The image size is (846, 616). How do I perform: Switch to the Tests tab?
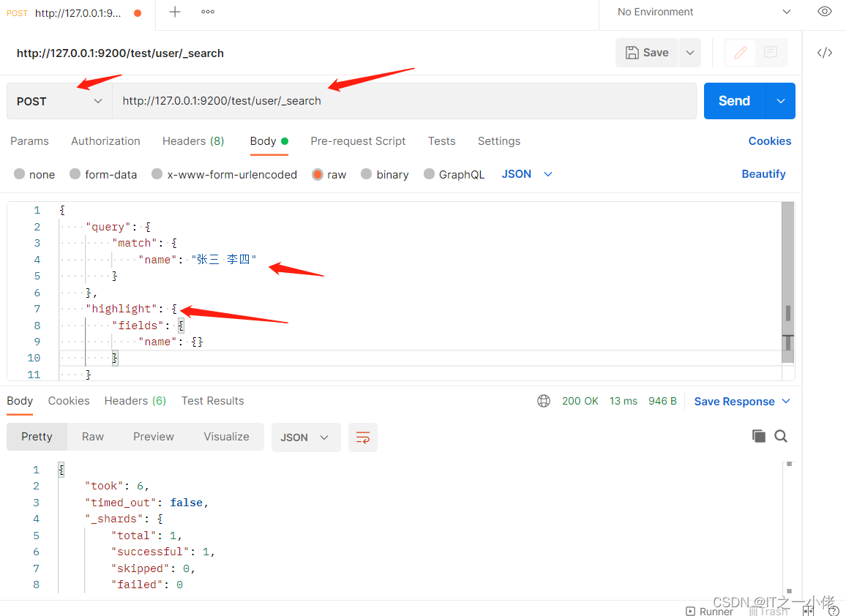click(x=441, y=140)
